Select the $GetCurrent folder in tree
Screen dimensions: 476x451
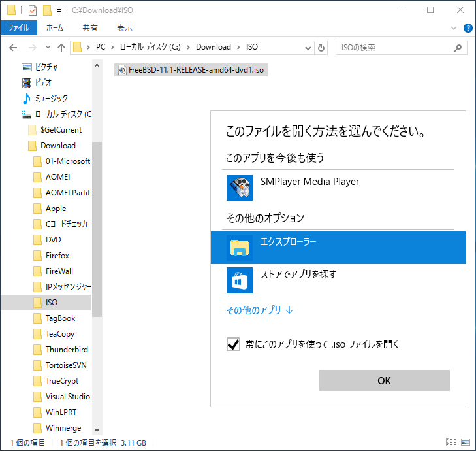click(55, 130)
